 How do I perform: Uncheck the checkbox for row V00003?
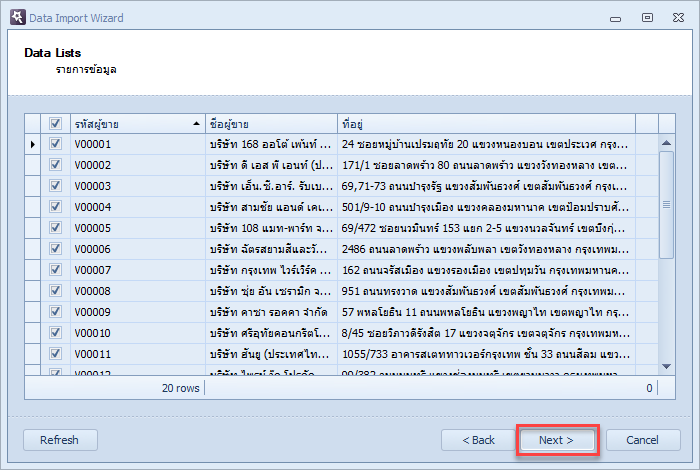click(x=55, y=186)
